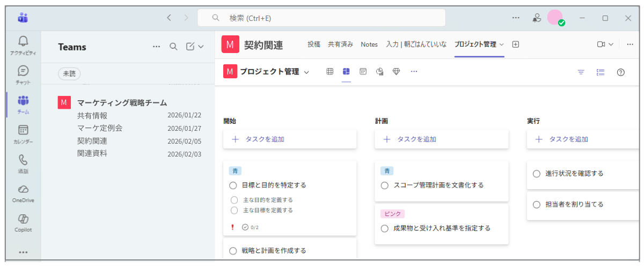Click the 開始 column heading
The height and width of the screenshot is (268, 644).
point(230,121)
